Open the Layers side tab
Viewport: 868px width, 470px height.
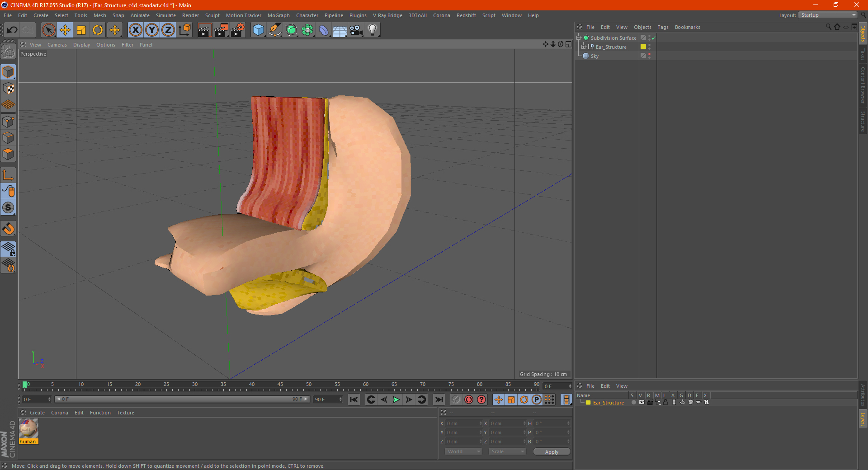click(863, 419)
